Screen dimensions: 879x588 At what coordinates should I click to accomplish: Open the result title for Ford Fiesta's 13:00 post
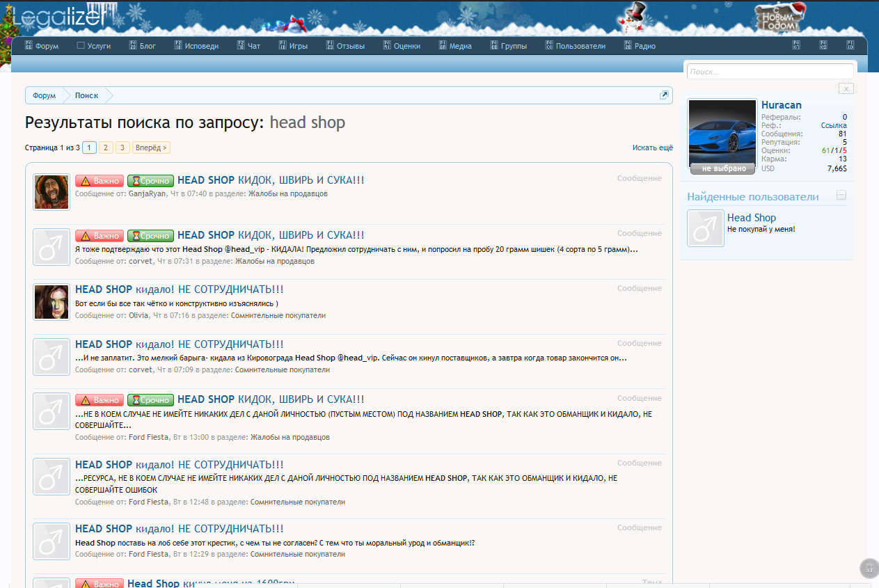click(271, 399)
